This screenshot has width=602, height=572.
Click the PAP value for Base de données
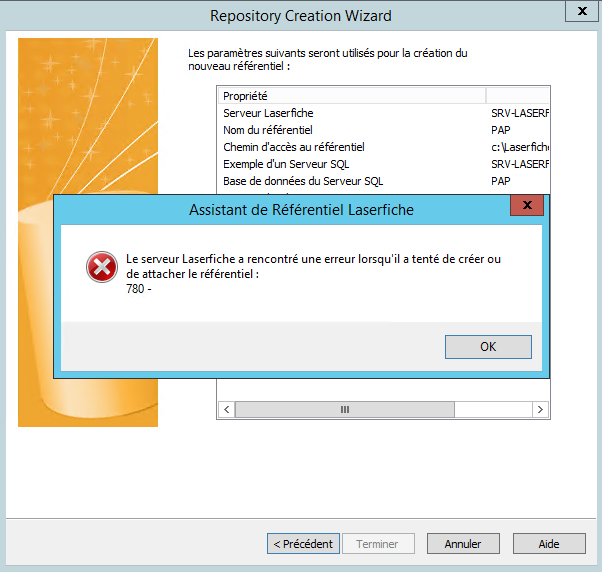501,181
